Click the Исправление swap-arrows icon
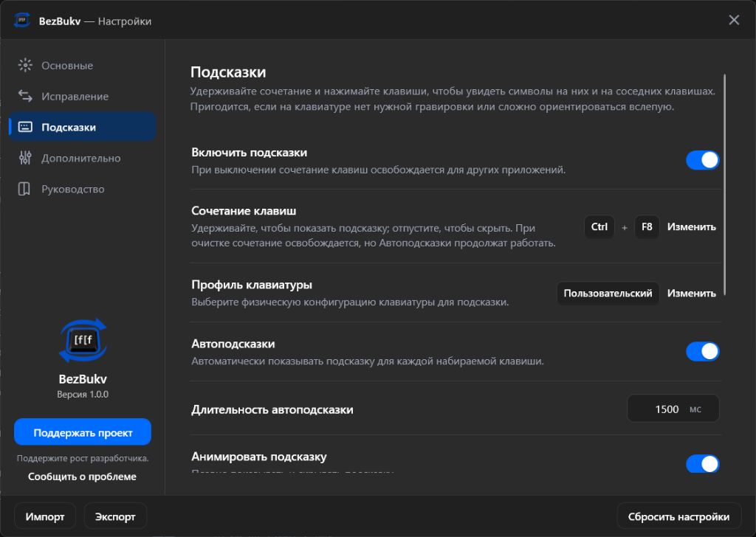The height and width of the screenshot is (537, 756). pyautogui.click(x=25, y=97)
